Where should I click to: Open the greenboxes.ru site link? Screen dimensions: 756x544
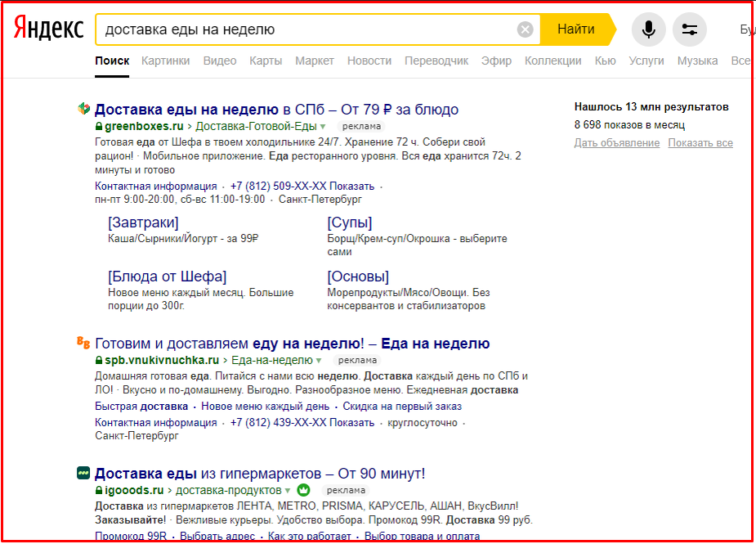pos(144,127)
